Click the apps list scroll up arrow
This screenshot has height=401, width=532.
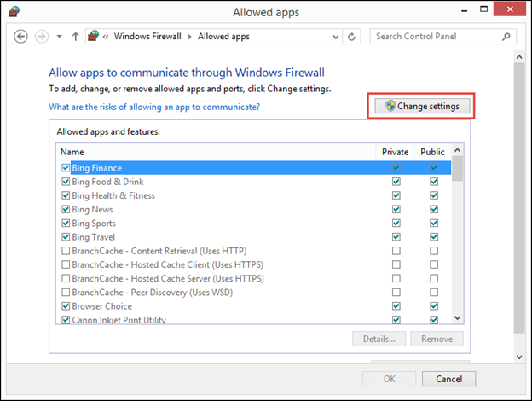(457, 150)
